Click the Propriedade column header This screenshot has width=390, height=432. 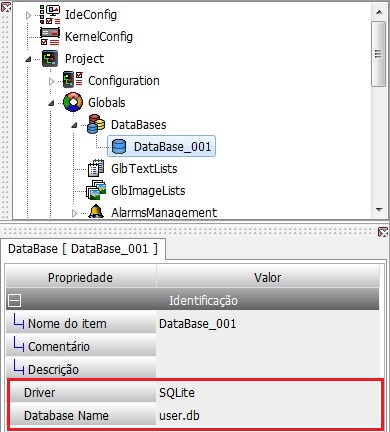coord(80,277)
